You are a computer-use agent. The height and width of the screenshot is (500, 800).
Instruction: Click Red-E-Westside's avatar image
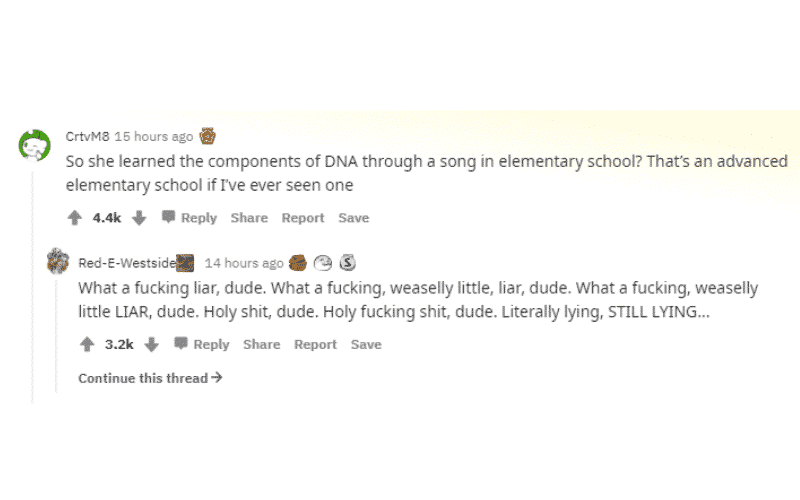[58, 261]
